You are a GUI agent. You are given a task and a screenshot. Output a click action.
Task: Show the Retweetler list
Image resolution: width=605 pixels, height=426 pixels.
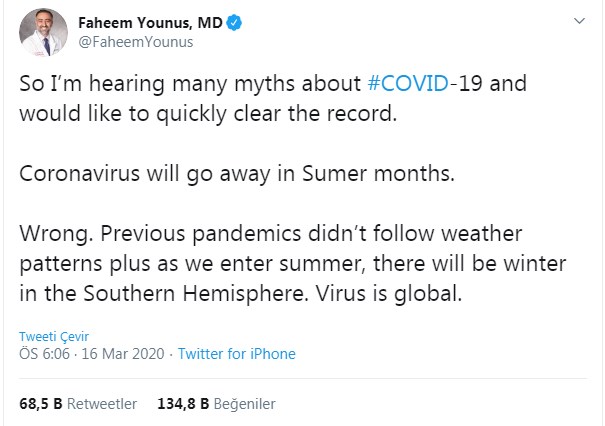click(103, 405)
